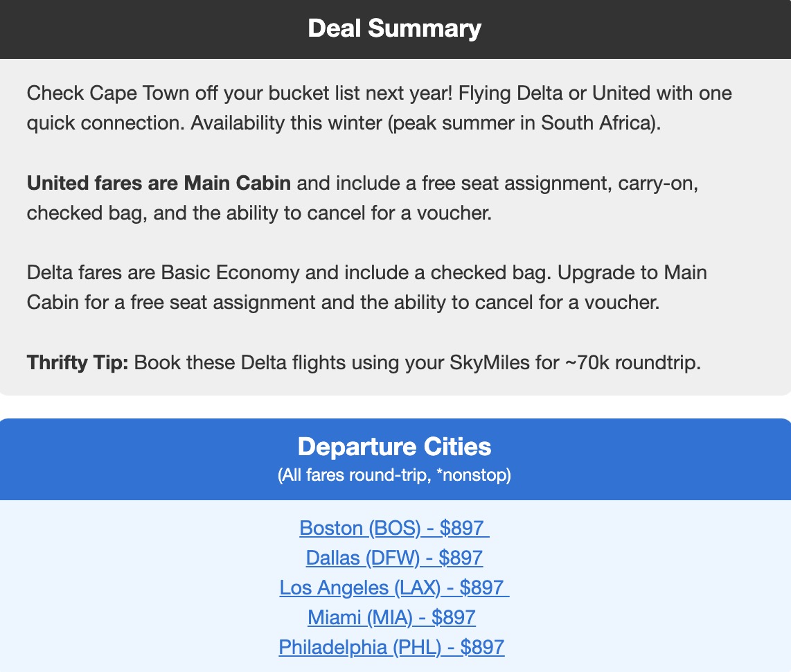Click the LAX airport code text
Viewport: 791px width, 672px height.
click(416, 587)
